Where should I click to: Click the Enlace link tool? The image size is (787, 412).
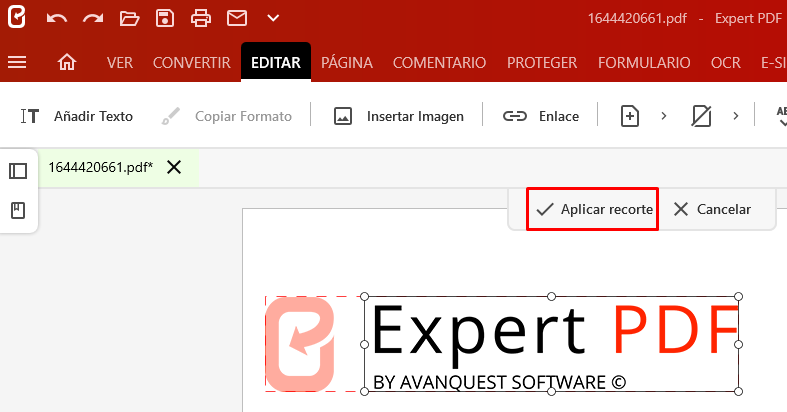point(541,116)
